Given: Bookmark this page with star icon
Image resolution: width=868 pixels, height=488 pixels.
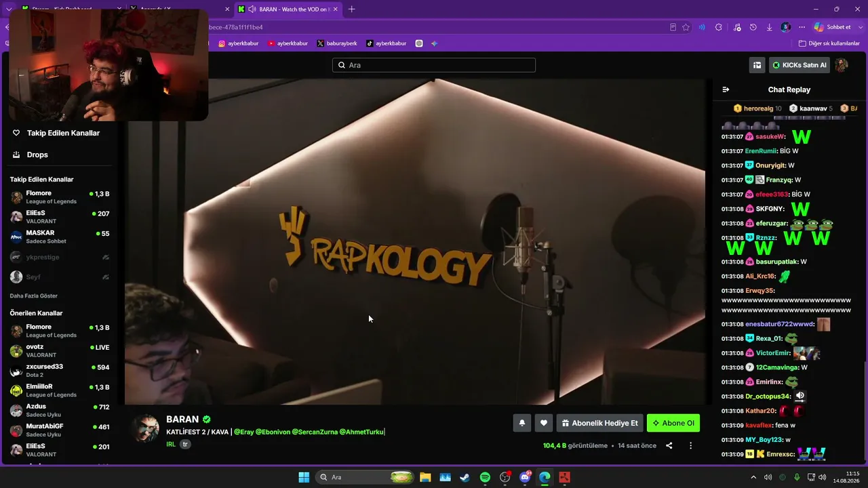Looking at the screenshot, I should click(x=686, y=27).
